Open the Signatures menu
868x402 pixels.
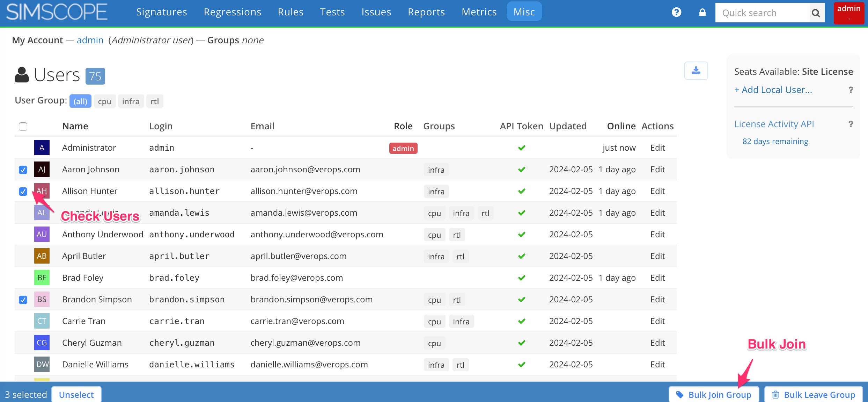(162, 12)
